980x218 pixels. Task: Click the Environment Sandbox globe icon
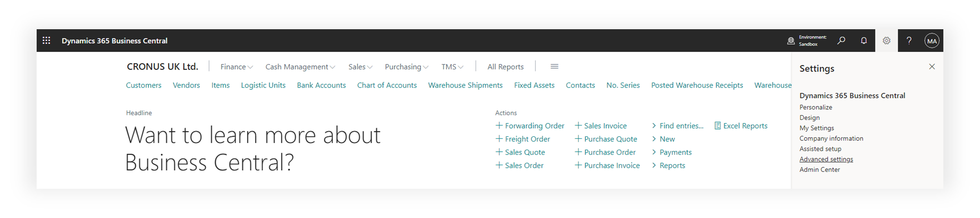coord(791,41)
